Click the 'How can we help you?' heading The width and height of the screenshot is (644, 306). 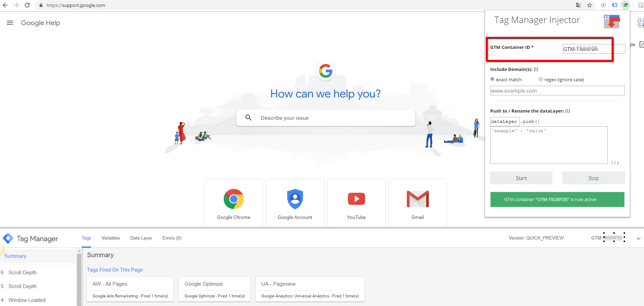pos(325,94)
